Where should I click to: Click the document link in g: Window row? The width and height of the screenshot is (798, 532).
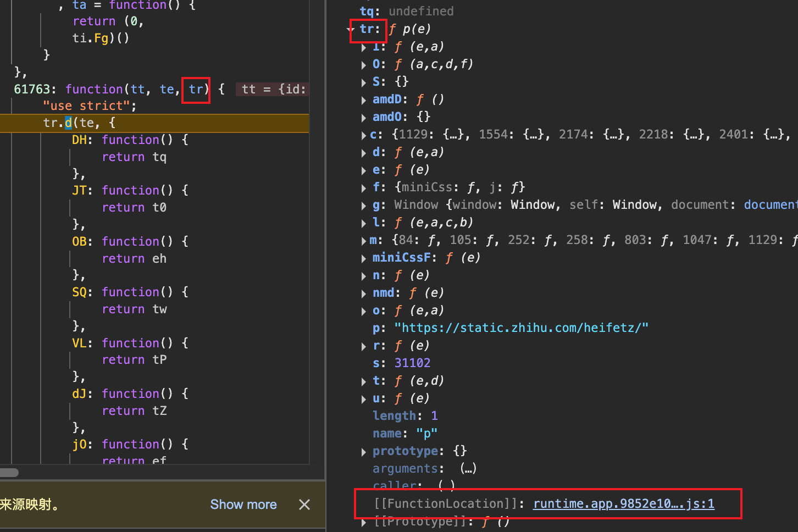pos(771,204)
